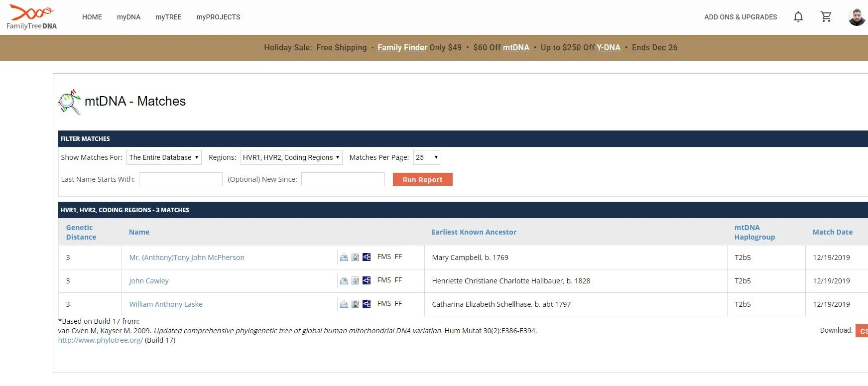
Task: Email Tony John McPherson via envelope icon
Action: point(344,257)
